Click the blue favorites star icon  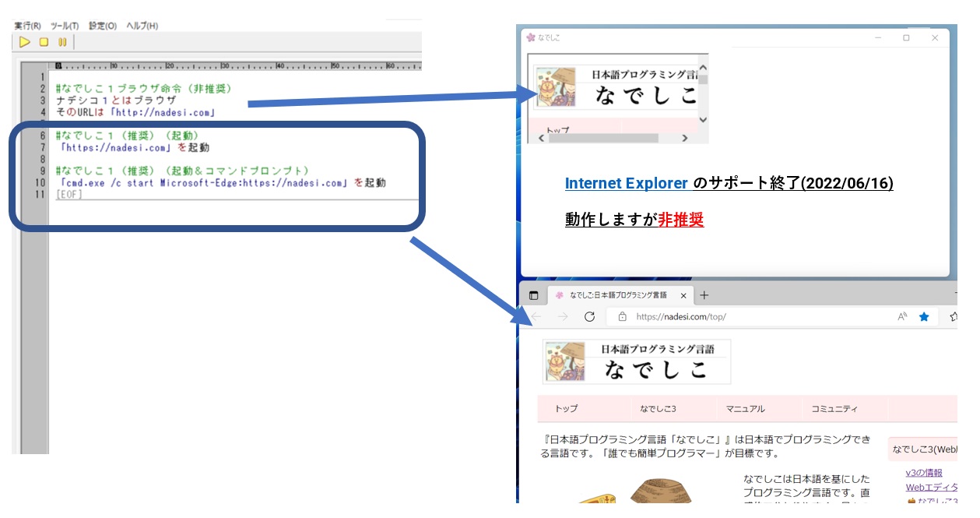925,317
